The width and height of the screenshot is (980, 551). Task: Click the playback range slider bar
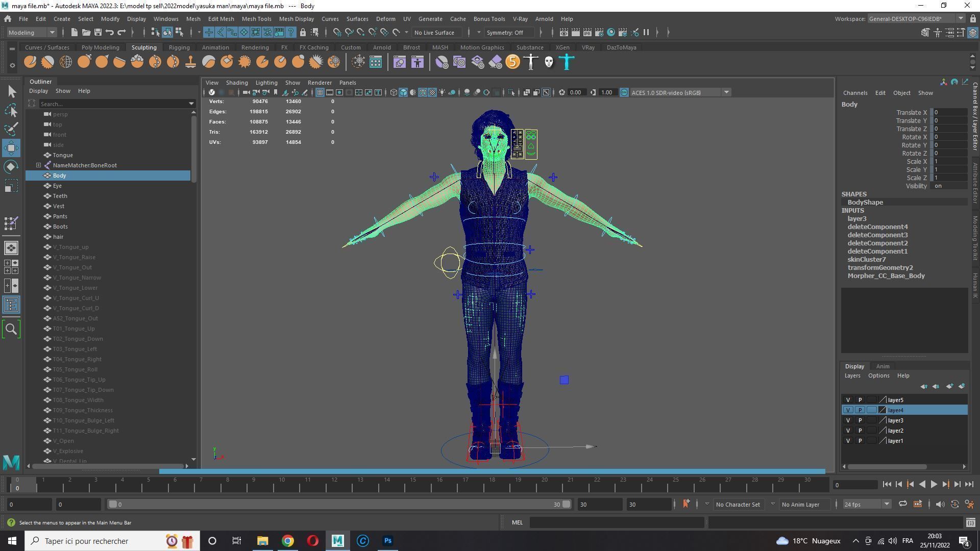[337, 505]
